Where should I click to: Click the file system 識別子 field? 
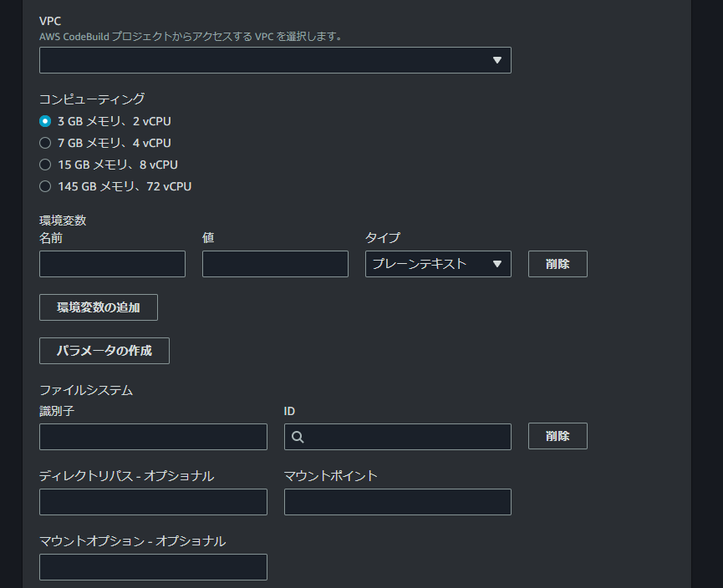coord(153,437)
